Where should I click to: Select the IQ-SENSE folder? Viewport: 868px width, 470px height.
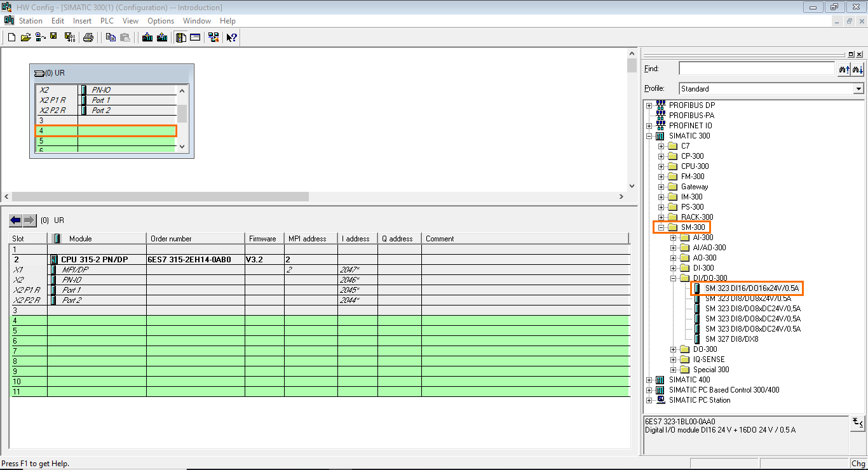(x=709, y=359)
